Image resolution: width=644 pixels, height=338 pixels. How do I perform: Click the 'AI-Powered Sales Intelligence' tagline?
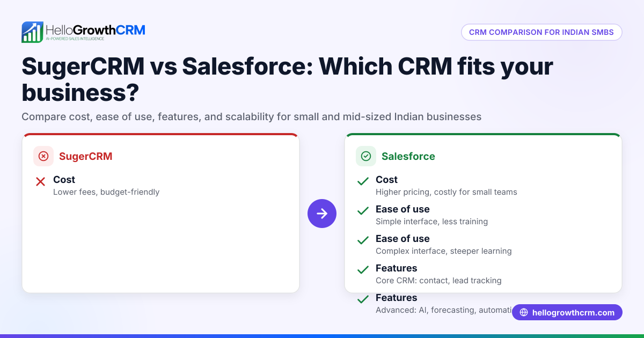75,39
